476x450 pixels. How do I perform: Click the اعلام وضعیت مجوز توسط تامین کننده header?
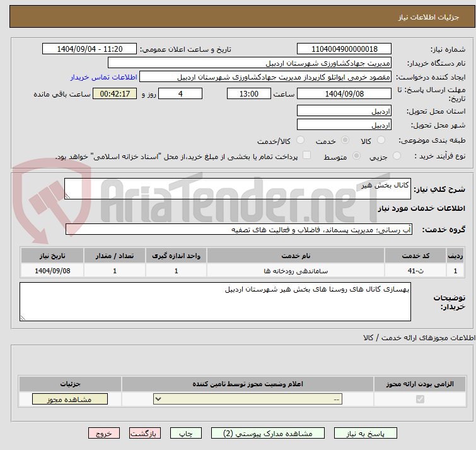point(248,384)
